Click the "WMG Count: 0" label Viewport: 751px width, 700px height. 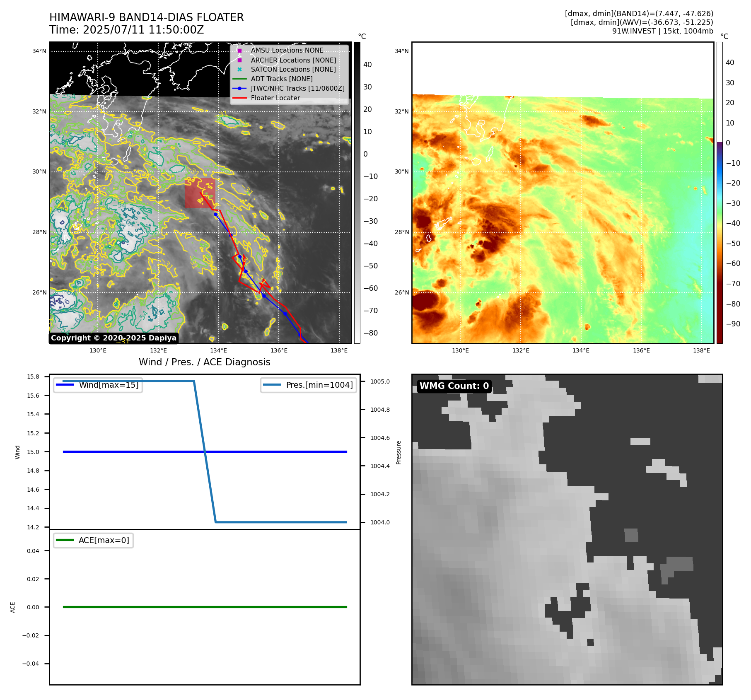click(454, 386)
